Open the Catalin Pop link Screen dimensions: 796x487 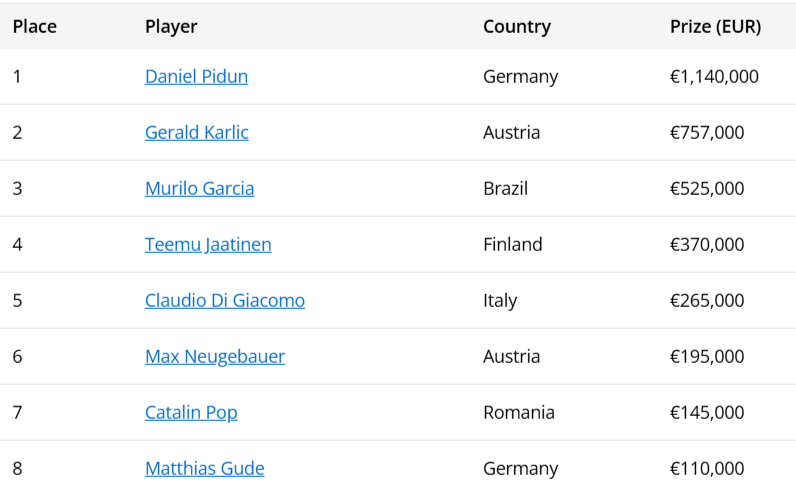click(190, 413)
